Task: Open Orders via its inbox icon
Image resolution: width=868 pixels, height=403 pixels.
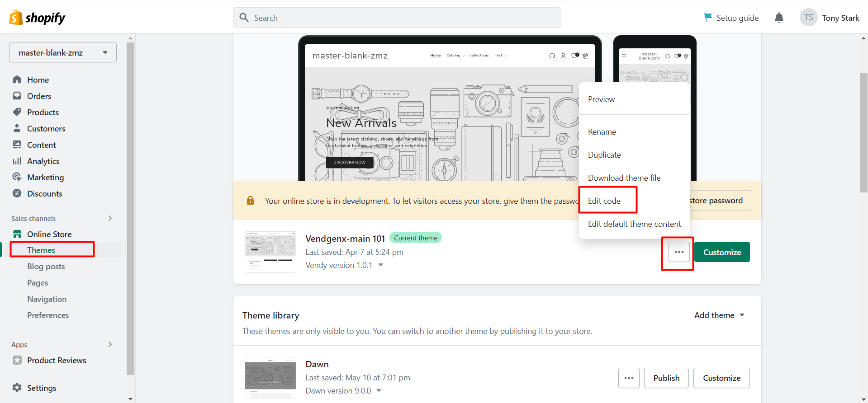Action: [x=17, y=96]
